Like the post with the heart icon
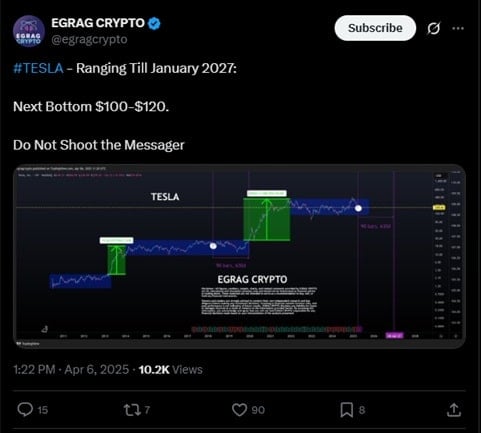Screen dimensions: 481x433 [x=239, y=410]
